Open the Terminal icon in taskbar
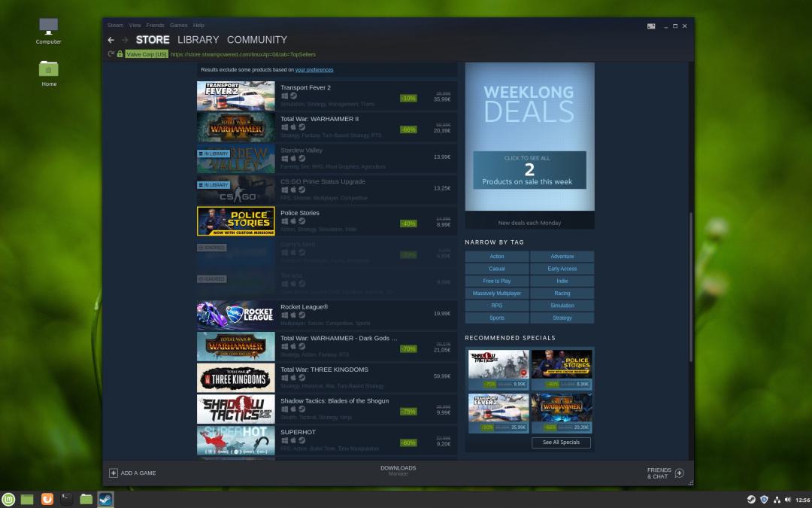 tap(66, 499)
